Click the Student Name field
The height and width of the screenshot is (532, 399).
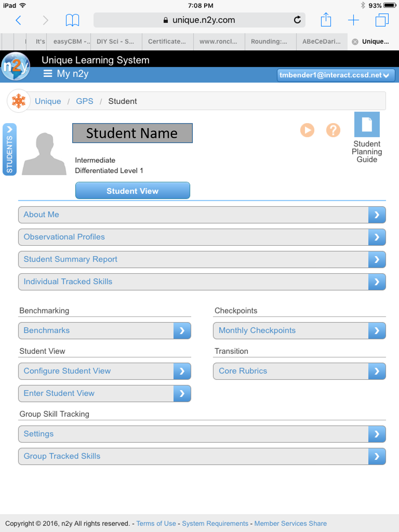coord(132,133)
